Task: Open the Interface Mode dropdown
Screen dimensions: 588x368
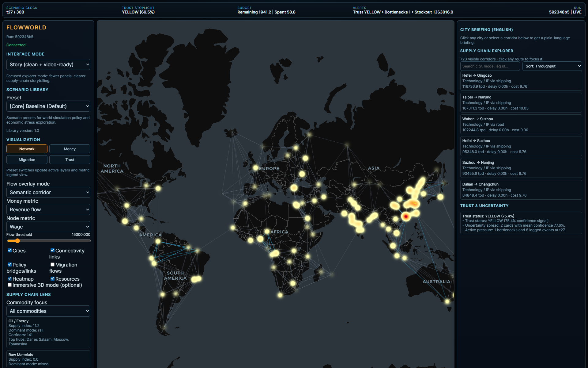Action: coord(48,64)
